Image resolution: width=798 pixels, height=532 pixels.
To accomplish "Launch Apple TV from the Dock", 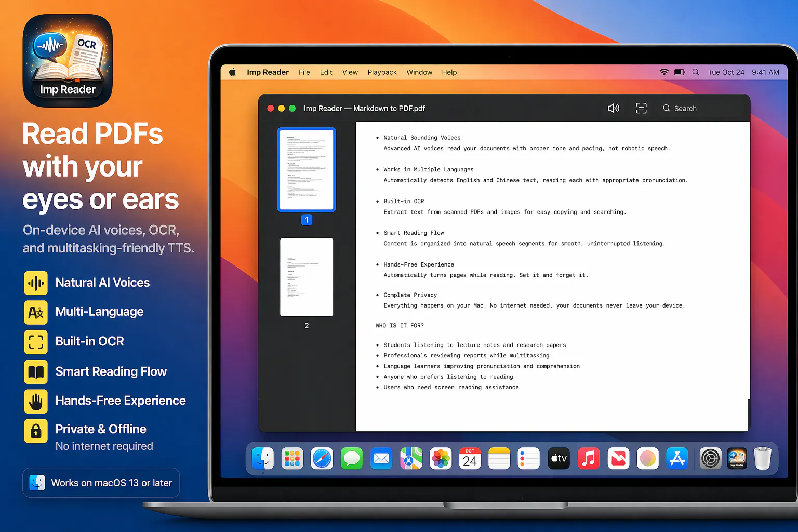I will click(x=559, y=458).
